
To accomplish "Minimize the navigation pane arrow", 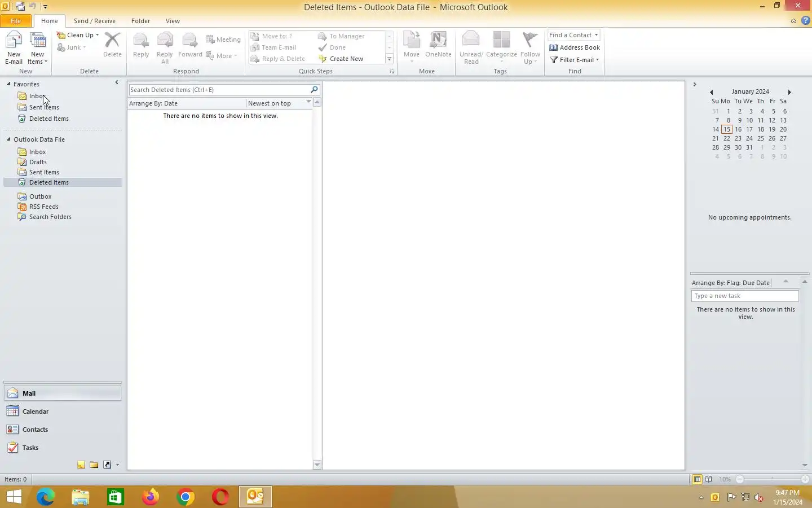I will coord(117,82).
